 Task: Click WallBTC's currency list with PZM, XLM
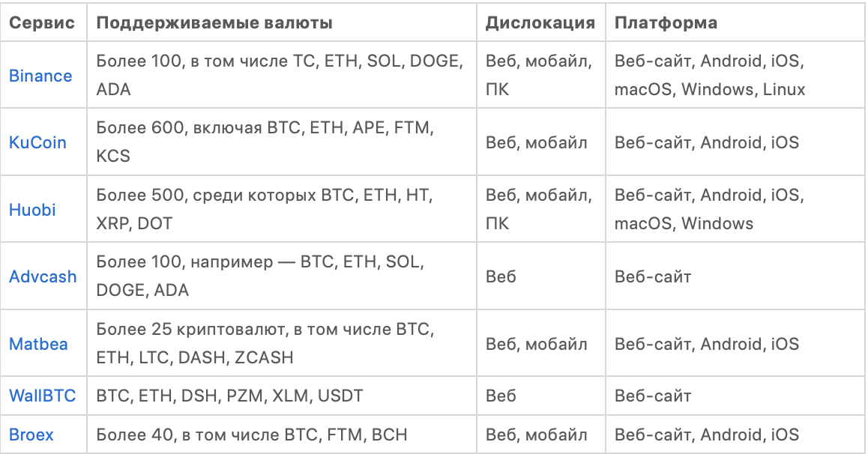230,395
